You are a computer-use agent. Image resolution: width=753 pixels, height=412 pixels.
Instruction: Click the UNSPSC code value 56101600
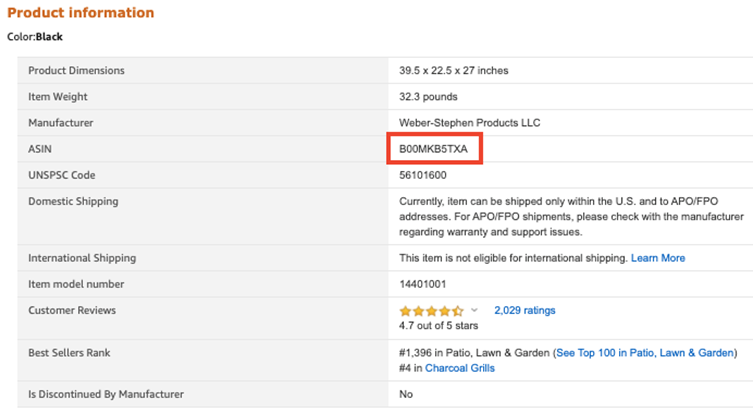(x=423, y=175)
